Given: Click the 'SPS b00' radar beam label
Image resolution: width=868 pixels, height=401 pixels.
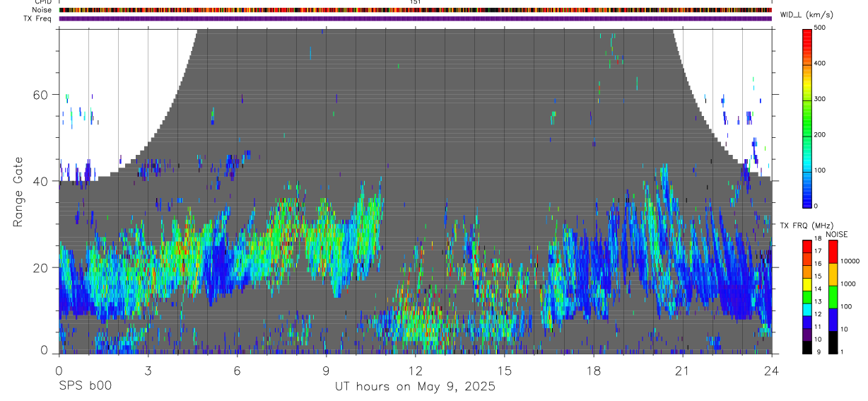Looking at the screenshot, I should pos(85,387).
